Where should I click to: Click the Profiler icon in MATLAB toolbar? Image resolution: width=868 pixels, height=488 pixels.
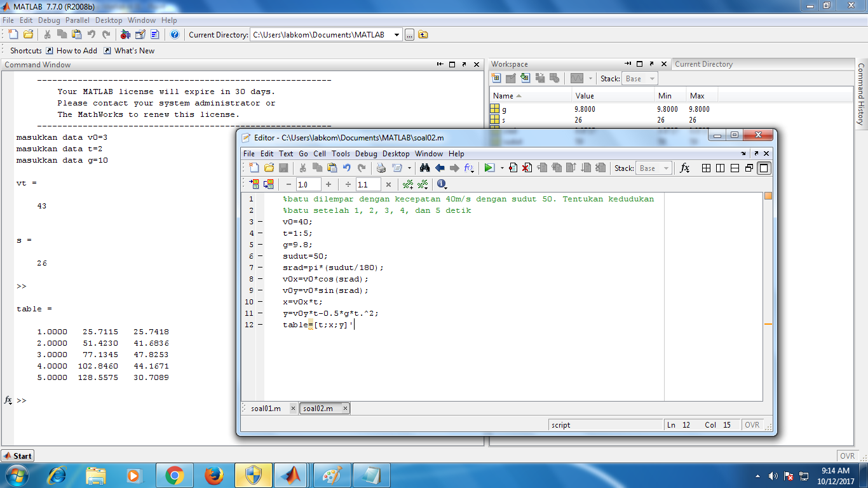(155, 34)
